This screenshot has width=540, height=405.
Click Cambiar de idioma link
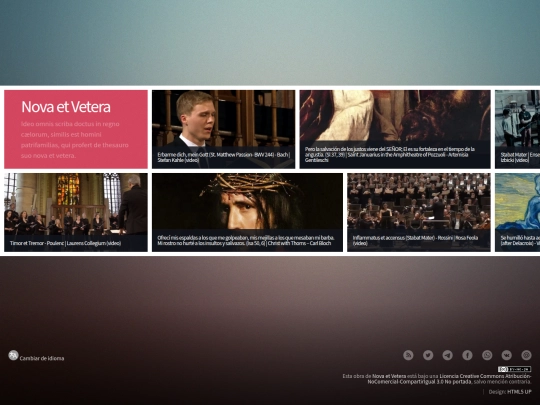(x=42, y=359)
